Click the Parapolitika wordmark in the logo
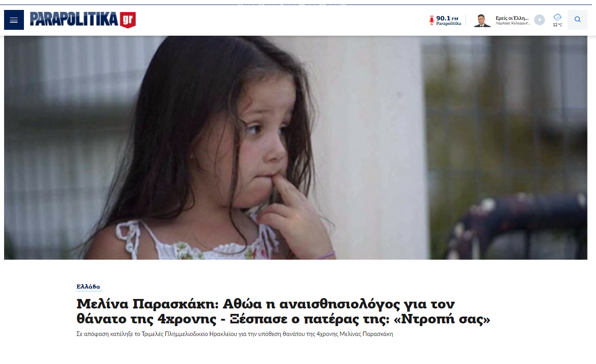The width and height of the screenshot is (596, 364). pyautogui.click(x=74, y=19)
